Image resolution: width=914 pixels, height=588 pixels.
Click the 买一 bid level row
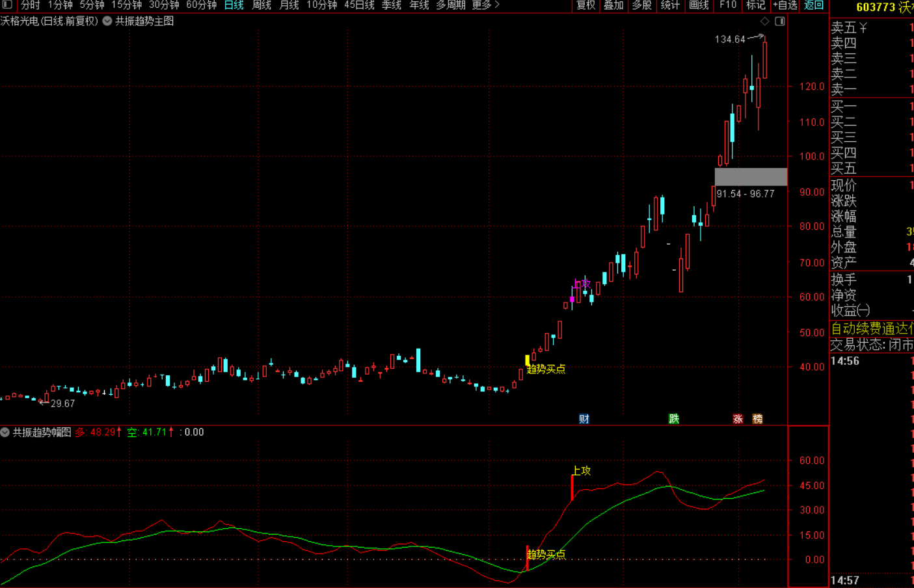click(x=872, y=106)
